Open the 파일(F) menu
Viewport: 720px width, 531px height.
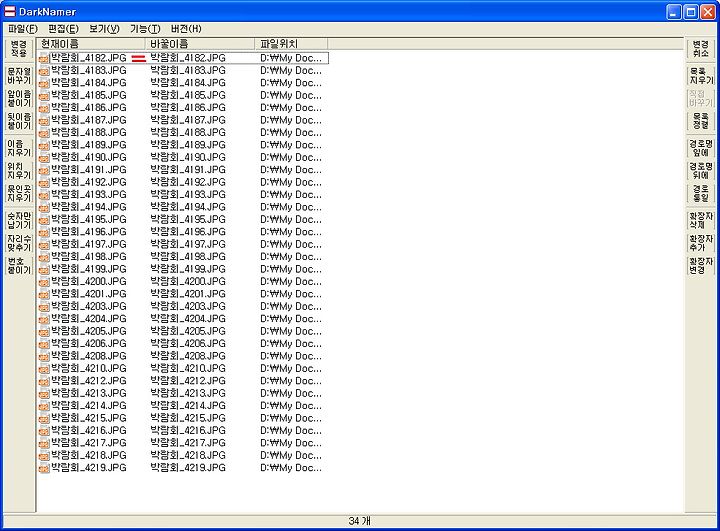pos(22,29)
